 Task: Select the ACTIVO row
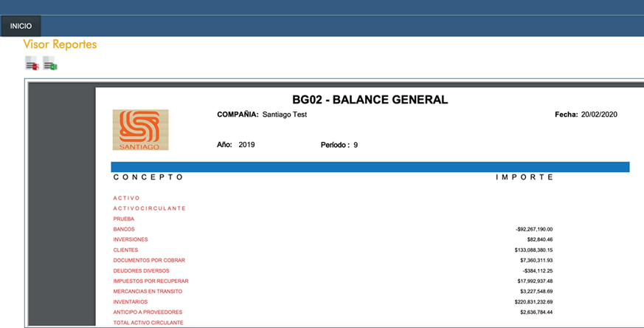coord(126,198)
